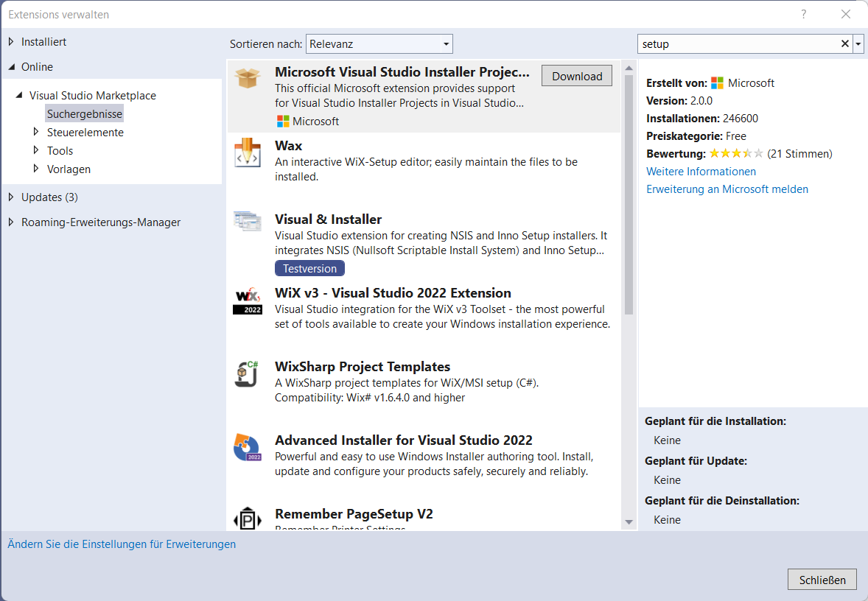Image resolution: width=868 pixels, height=601 pixels.
Task: Click the scroll down arrow of results list
Action: [x=629, y=522]
